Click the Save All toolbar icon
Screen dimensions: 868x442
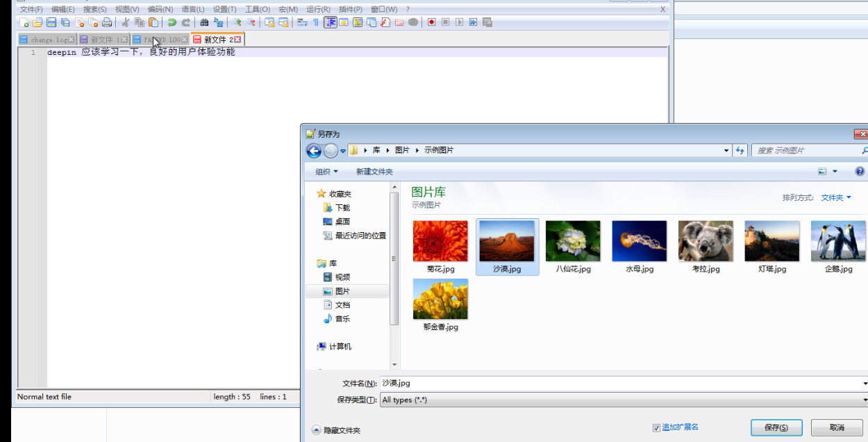[x=65, y=22]
